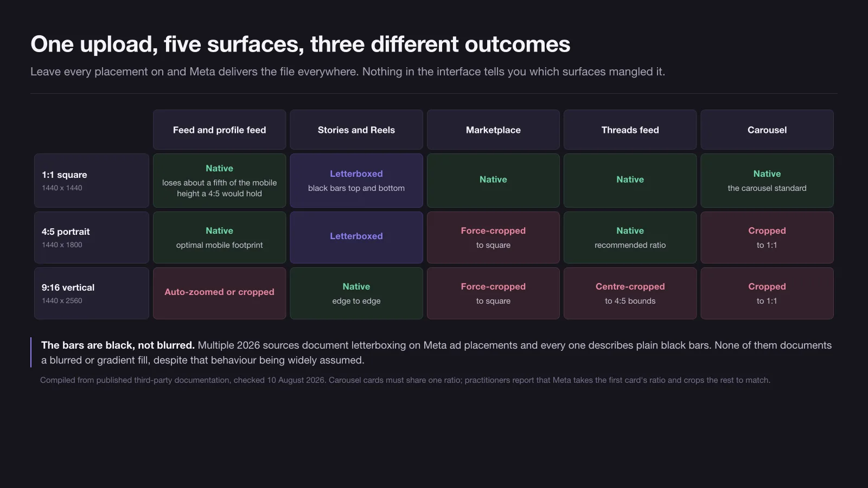Click the "Auto-zoomed or cropped" cell
This screenshot has height=488, width=868.
click(x=219, y=293)
